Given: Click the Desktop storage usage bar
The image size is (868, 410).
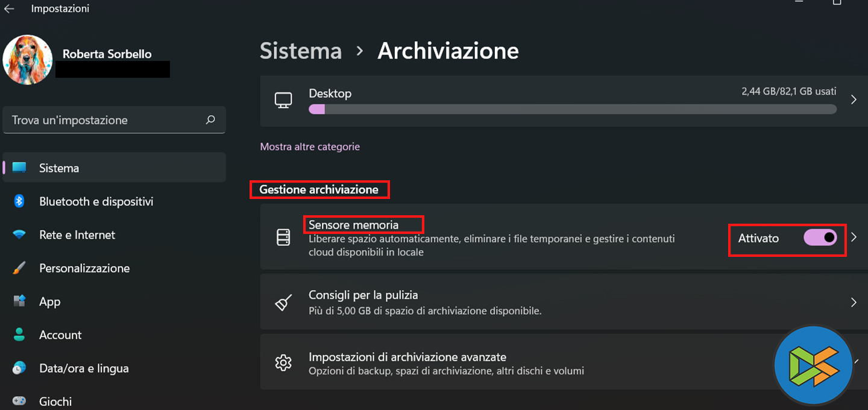Looking at the screenshot, I should coord(572,109).
